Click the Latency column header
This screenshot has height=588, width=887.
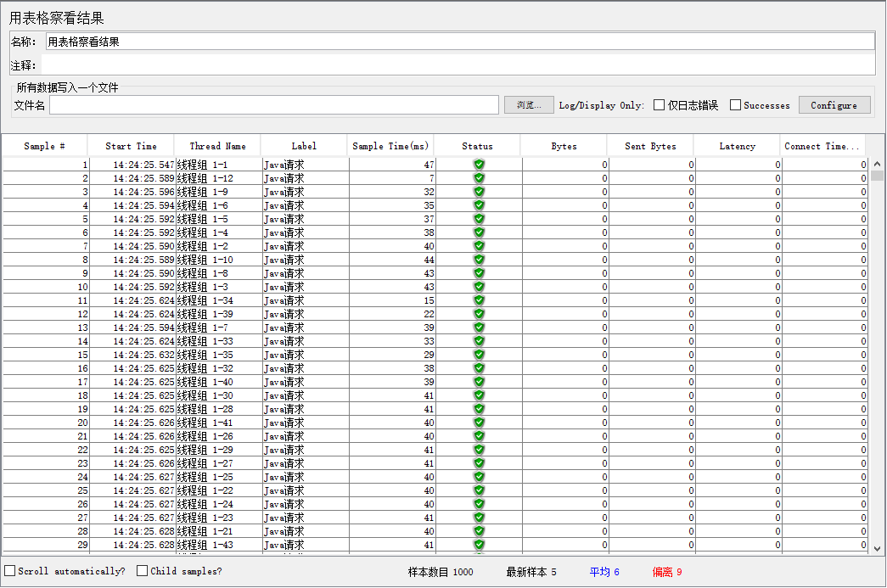coord(737,146)
